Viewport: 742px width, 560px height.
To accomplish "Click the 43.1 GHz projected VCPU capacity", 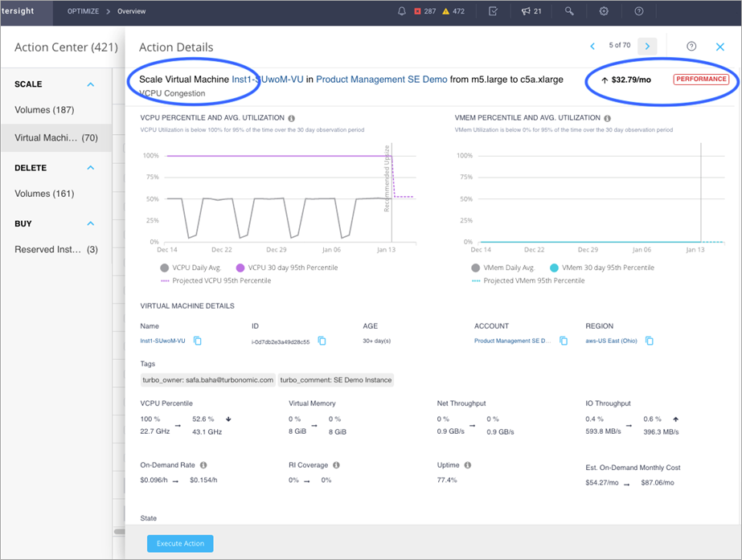I will 207,431.
